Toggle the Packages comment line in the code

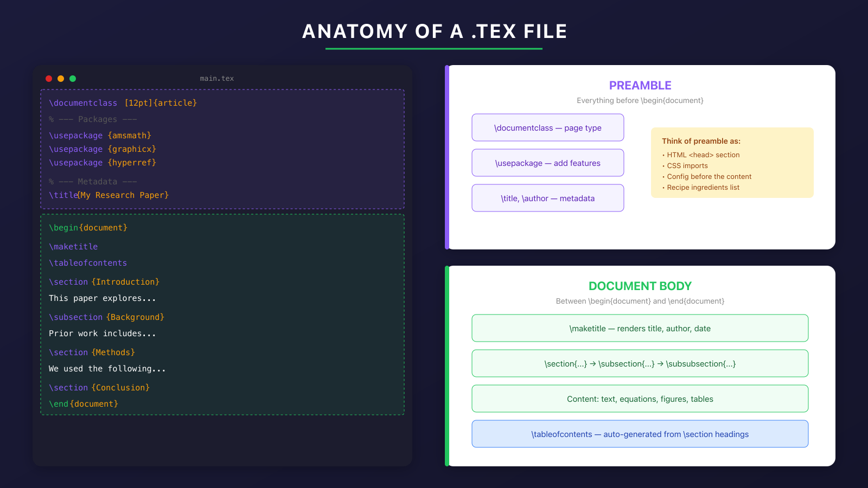click(x=93, y=119)
